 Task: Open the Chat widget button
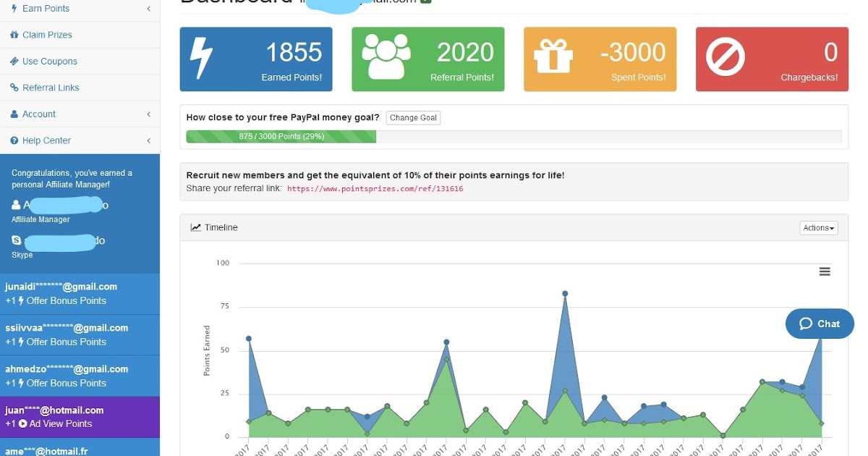[x=820, y=324]
